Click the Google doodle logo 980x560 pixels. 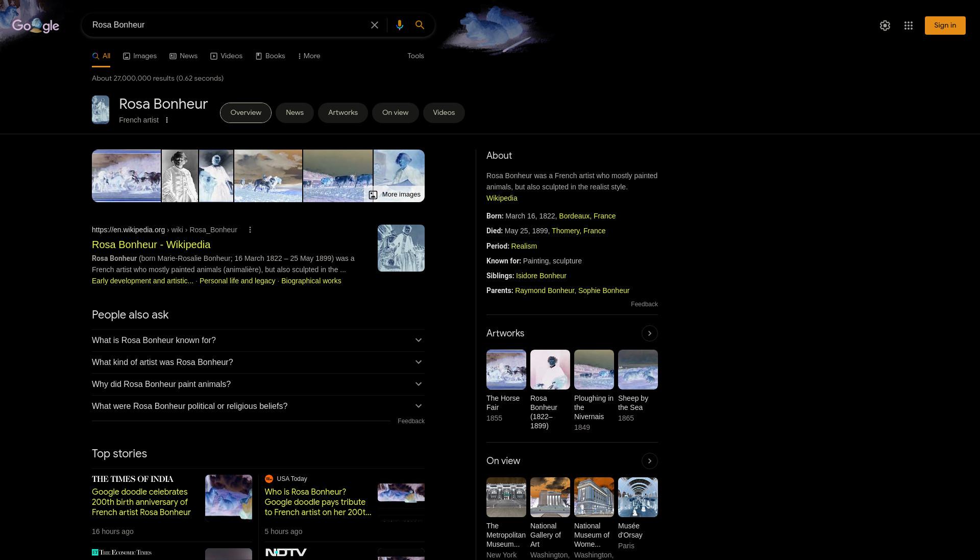(x=36, y=26)
